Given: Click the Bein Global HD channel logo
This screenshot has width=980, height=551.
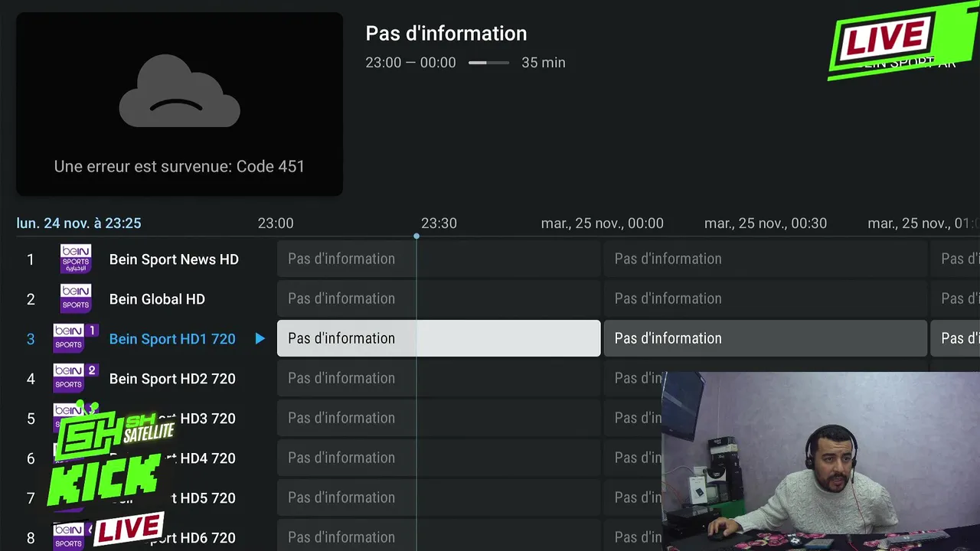Looking at the screenshot, I should point(76,299).
